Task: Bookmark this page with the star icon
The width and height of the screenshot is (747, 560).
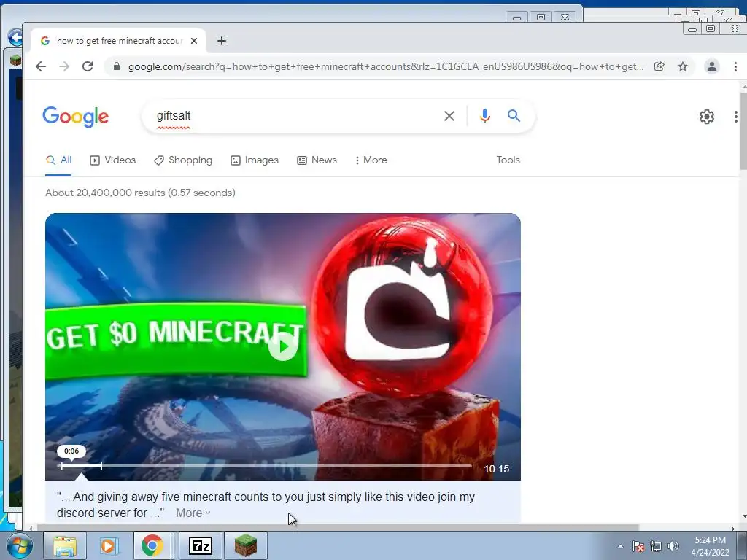Action: pos(683,66)
